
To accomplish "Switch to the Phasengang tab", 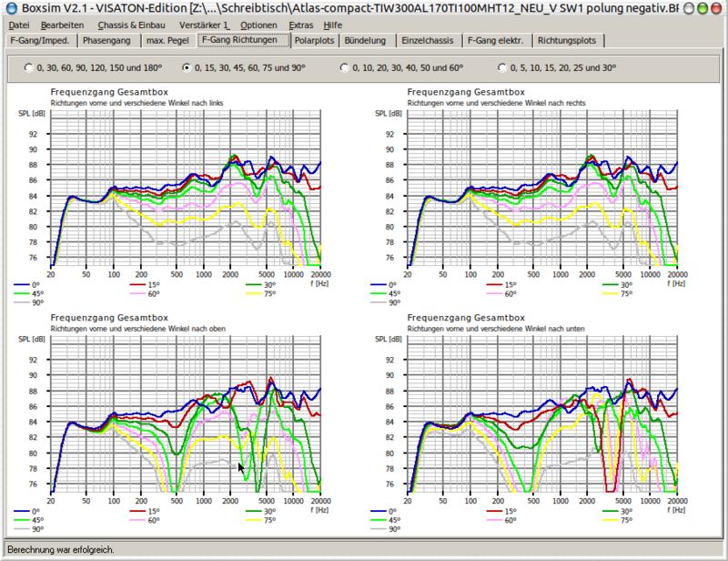I will point(106,41).
